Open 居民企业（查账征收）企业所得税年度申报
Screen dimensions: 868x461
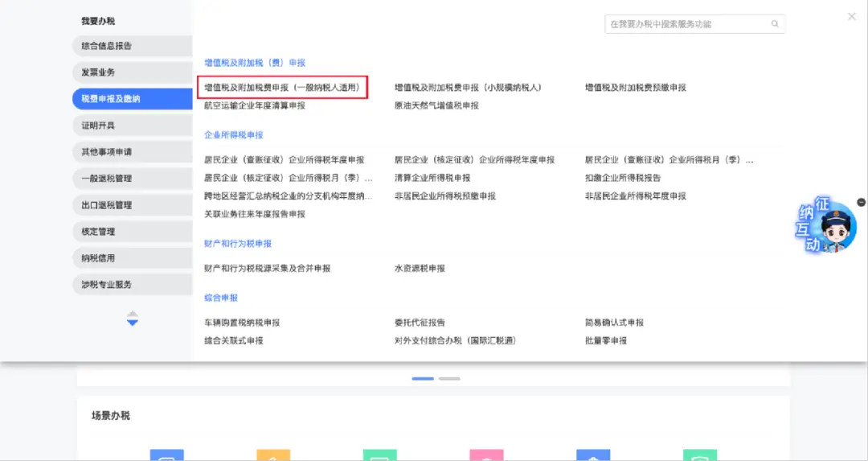pos(285,159)
